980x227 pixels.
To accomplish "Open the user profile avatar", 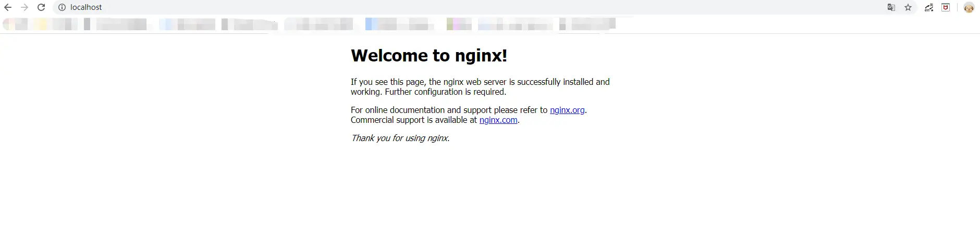I will (969, 7).
